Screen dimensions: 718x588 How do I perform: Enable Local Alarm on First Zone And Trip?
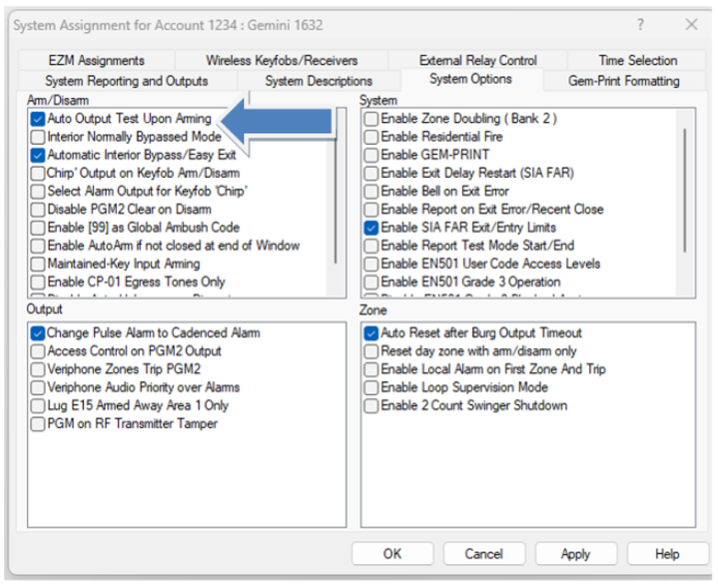[371, 369]
